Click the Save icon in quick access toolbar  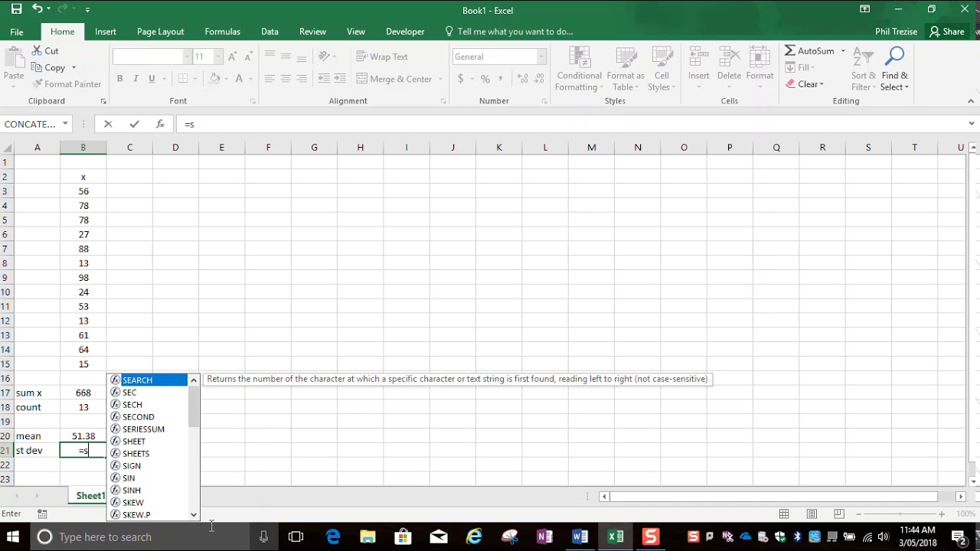coord(16,9)
